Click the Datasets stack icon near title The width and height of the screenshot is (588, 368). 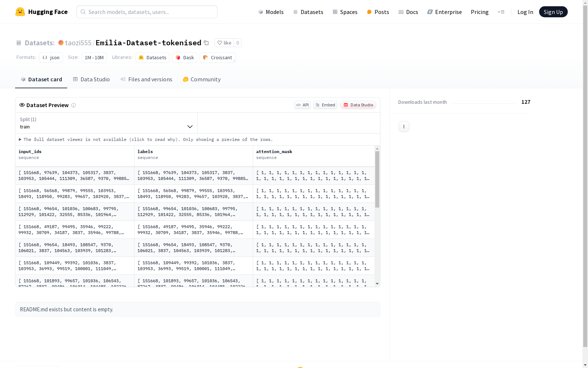(19, 43)
